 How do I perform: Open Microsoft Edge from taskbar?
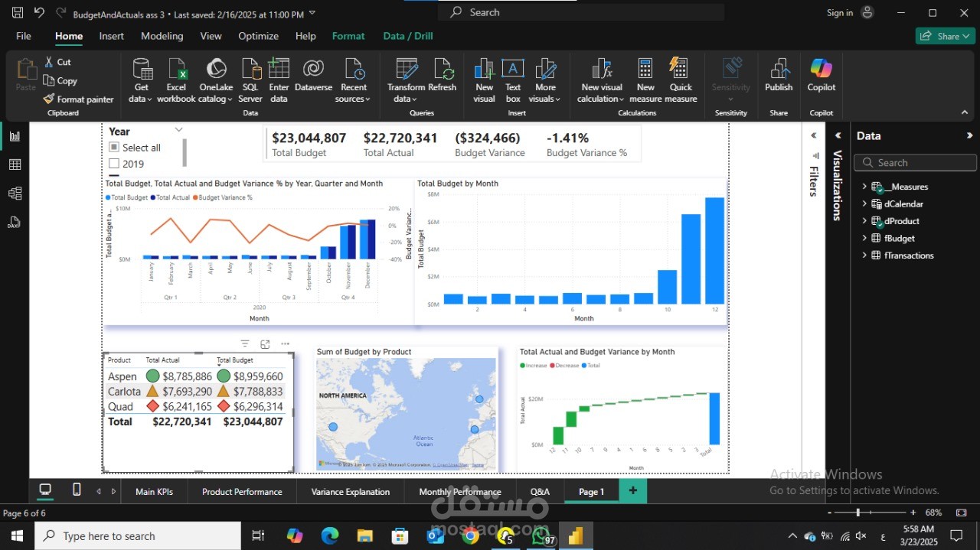pyautogui.click(x=330, y=536)
